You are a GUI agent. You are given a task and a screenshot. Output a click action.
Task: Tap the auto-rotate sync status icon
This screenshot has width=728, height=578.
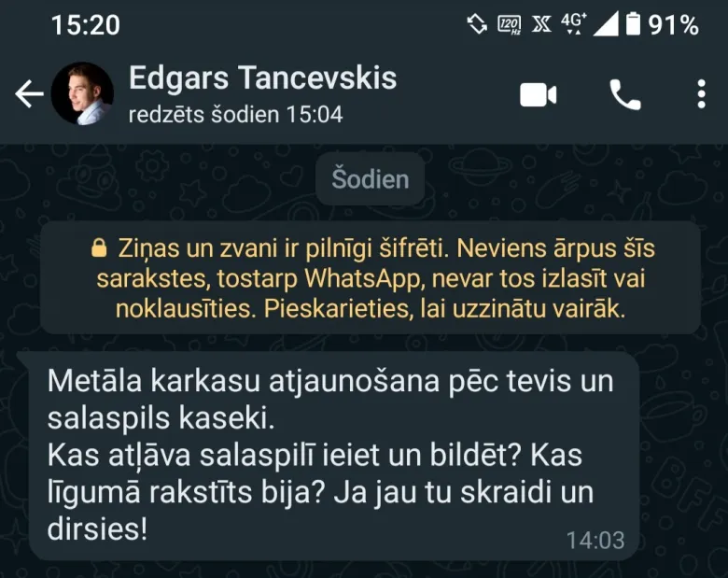[x=477, y=24]
